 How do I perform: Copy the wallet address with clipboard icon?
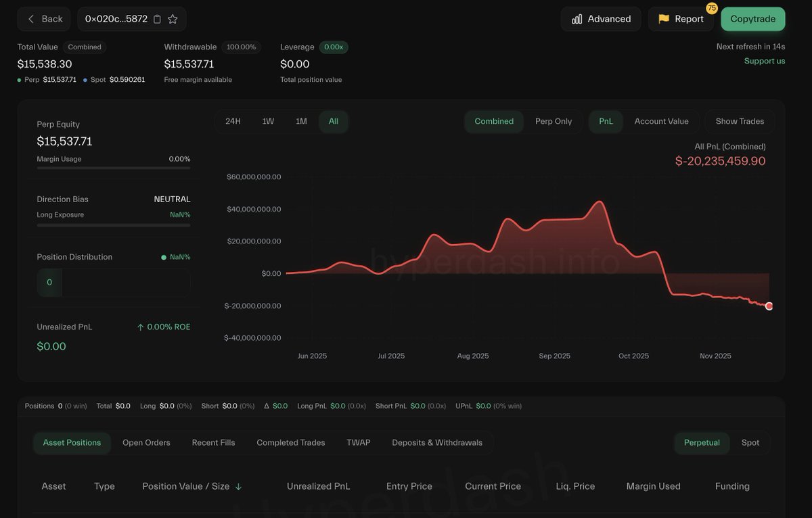pyautogui.click(x=157, y=19)
